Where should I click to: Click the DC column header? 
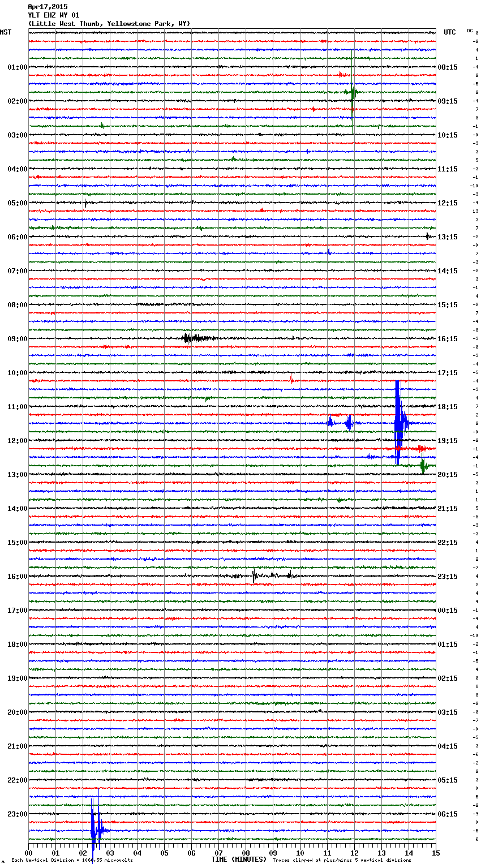click(470, 31)
